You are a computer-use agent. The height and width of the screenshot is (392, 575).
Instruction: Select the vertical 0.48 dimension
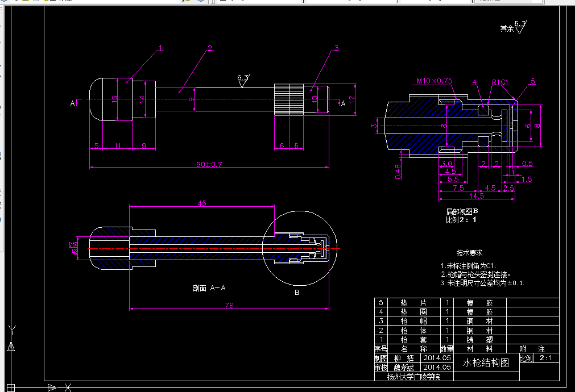point(398,172)
